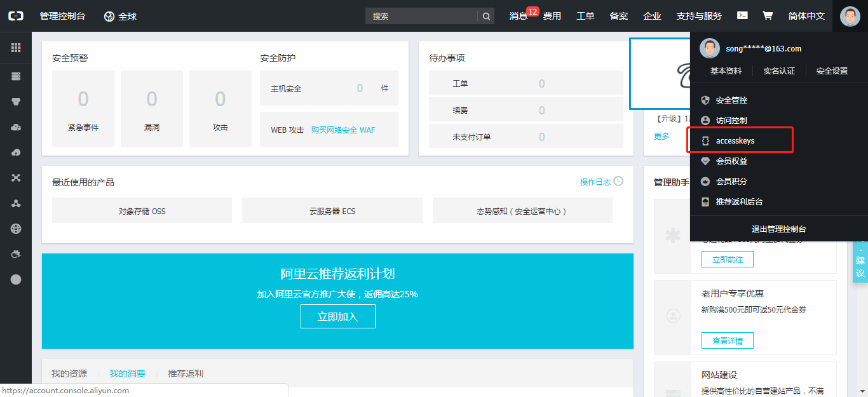Click the 更多 link under announcement

click(x=661, y=136)
